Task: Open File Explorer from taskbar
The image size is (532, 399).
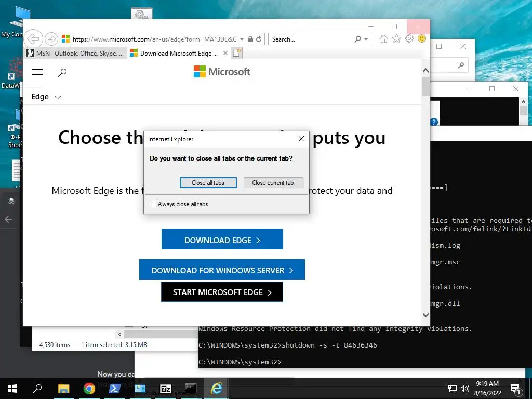Action: tap(63, 389)
